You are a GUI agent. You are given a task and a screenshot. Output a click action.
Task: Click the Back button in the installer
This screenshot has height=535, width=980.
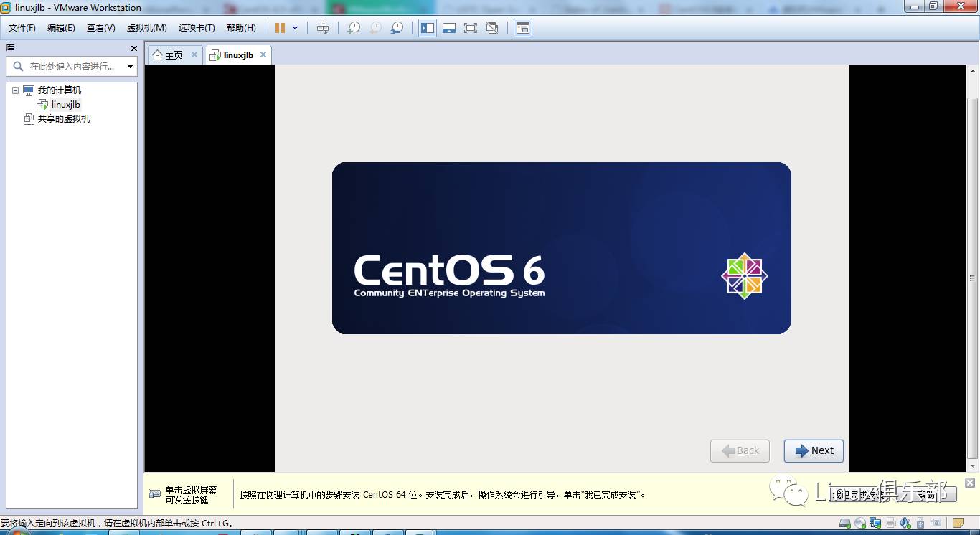(740, 451)
